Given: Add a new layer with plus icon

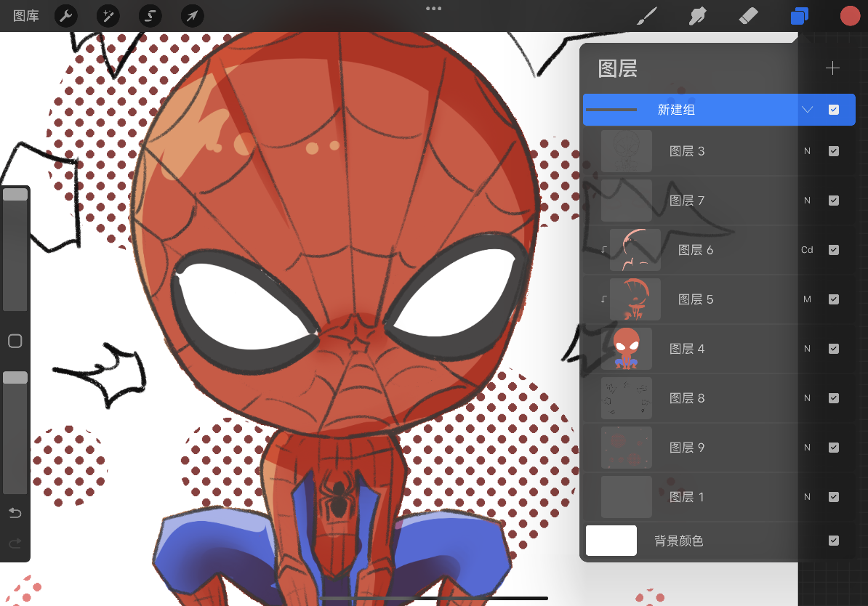Looking at the screenshot, I should click(x=832, y=68).
